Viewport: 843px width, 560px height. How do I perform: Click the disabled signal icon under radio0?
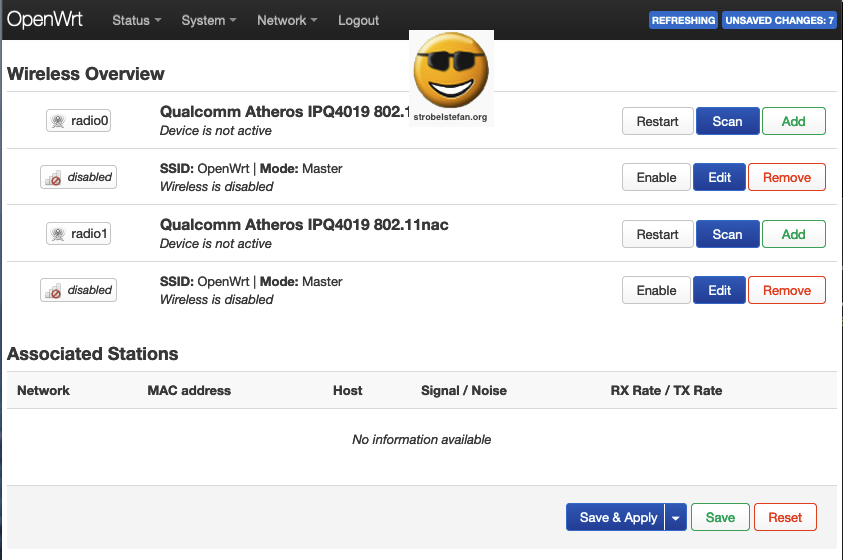[x=78, y=177]
